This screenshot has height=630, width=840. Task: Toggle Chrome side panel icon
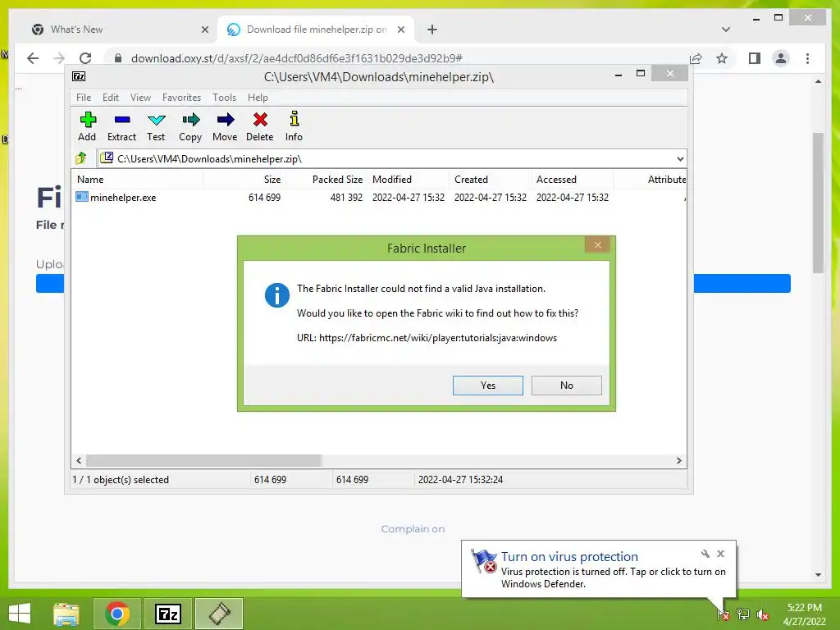click(x=755, y=58)
